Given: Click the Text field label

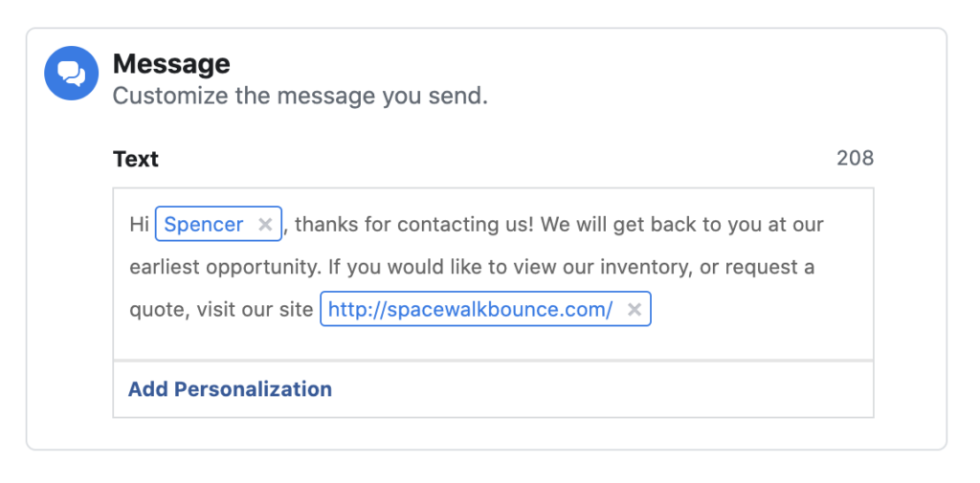Looking at the screenshot, I should point(136,160).
